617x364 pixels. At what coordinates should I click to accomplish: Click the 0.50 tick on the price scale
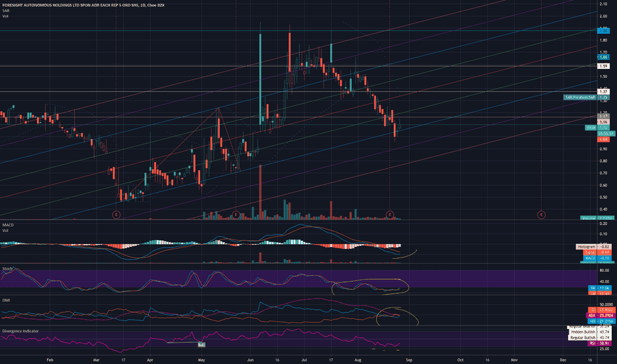(603, 197)
